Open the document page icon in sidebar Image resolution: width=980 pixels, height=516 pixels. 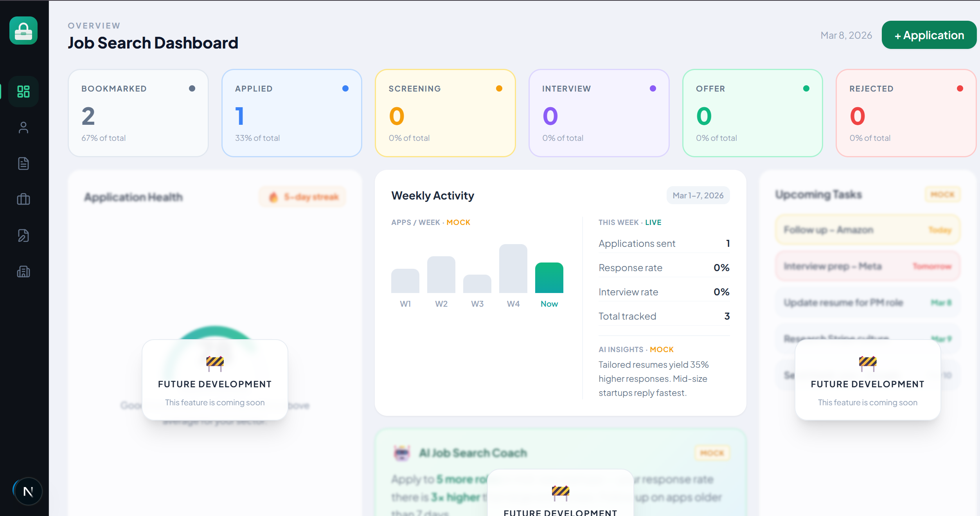tap(23, 164)
